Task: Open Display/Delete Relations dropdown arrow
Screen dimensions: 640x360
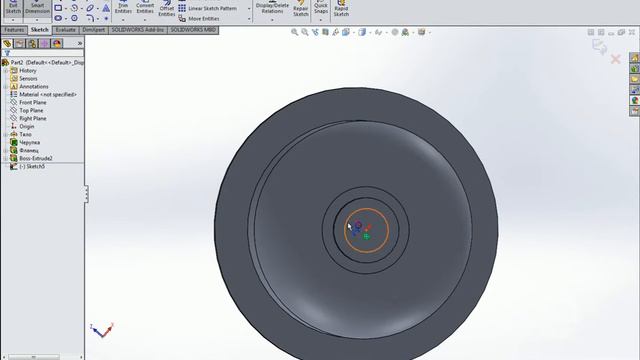Action: pyautogui.click(x=272, y=20)
